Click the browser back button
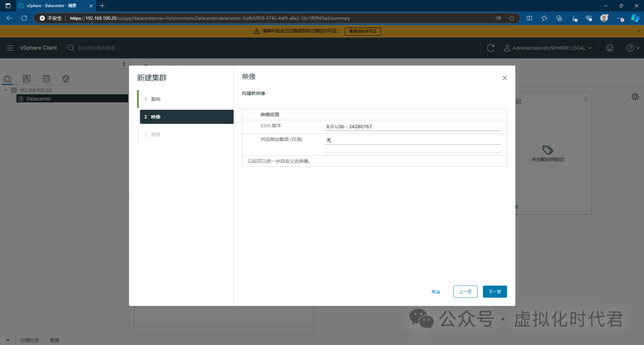This screenshot has width=644, height=345. [x=9, y=18]
